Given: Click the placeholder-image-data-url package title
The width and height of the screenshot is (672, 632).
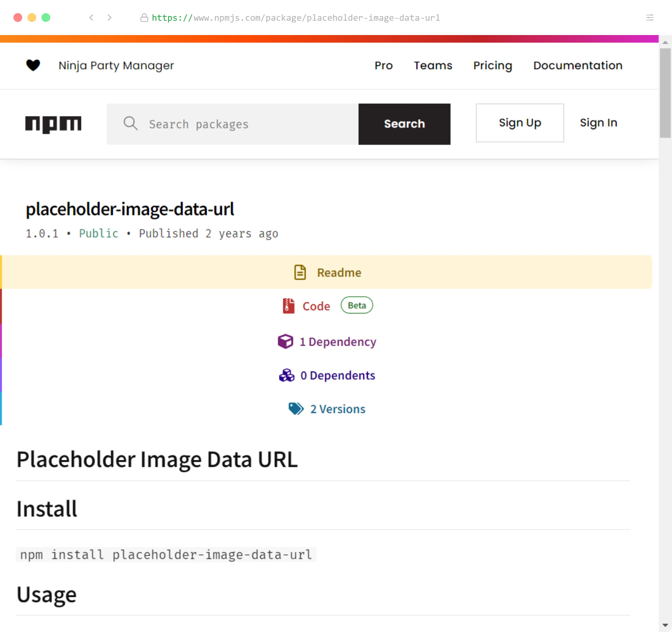Looking at the screenshot, I should (130, 209).
